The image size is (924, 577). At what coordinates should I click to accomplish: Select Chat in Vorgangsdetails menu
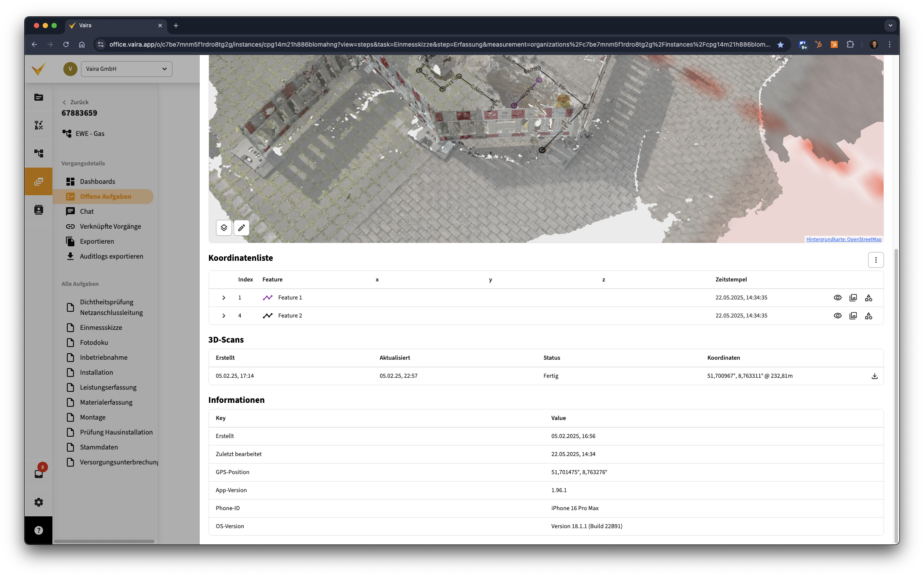[87, 212]
